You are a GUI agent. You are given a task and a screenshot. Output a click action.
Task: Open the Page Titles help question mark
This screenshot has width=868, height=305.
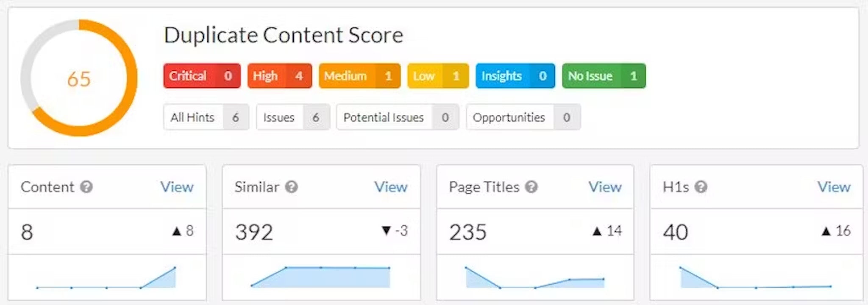pyautogui.click(x=531, y=187)
